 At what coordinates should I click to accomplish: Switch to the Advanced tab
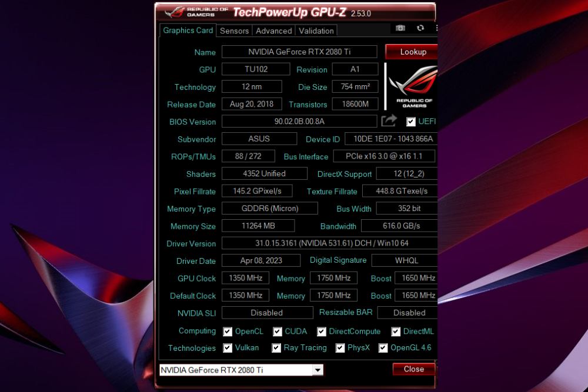pos(273,31)
